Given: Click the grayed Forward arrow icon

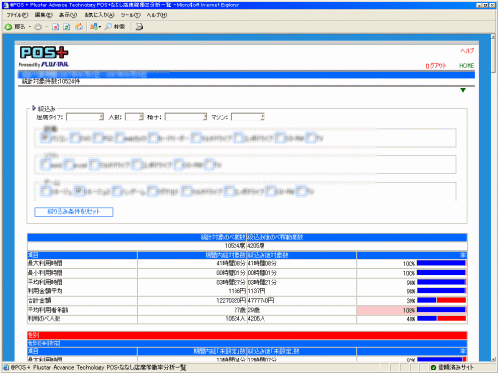Looking at the screenshot, I should [x=38, y=27].
